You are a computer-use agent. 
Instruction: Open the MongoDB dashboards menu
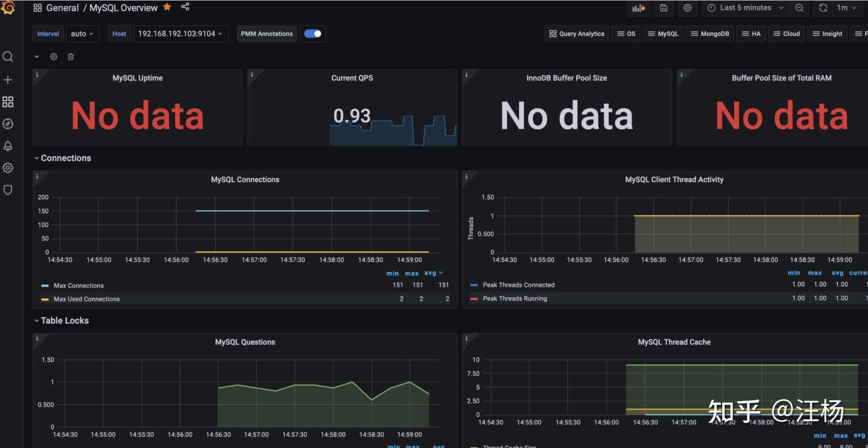[x=710, y=34]
